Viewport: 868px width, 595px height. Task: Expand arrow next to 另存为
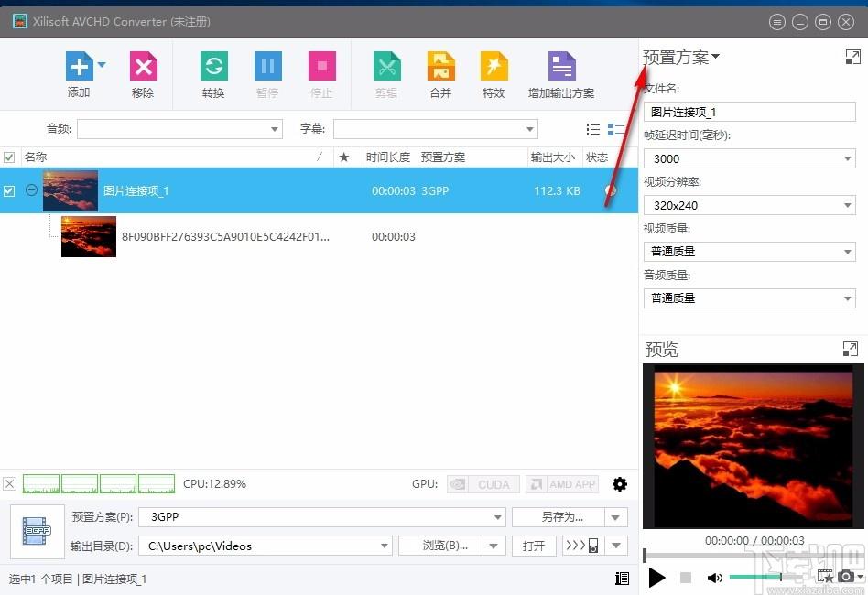coord(616,517)
